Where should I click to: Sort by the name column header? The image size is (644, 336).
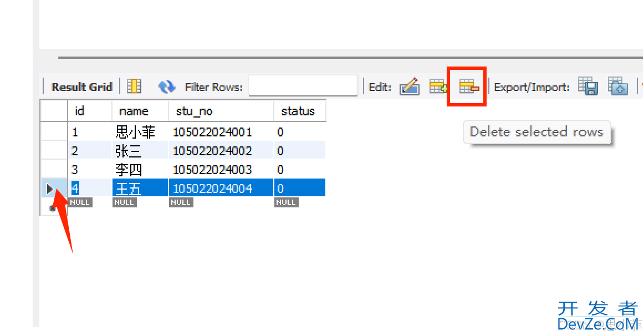[x=140, y=111]
